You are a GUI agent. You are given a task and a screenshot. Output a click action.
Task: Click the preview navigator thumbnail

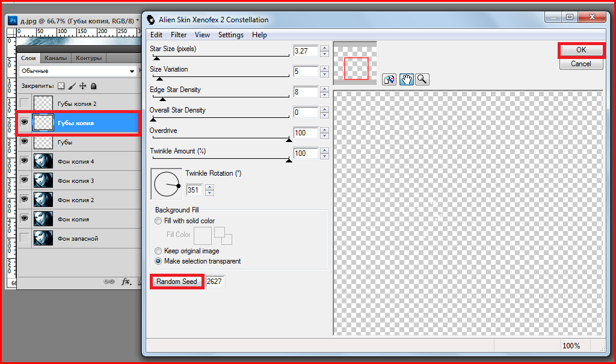tap(355, 63)
